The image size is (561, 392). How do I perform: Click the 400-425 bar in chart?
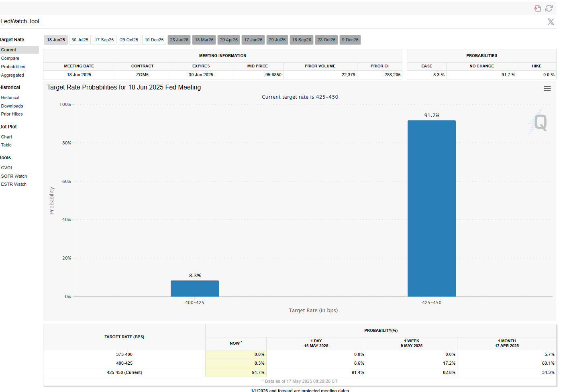pyautogui.click(x=195, y=288)
